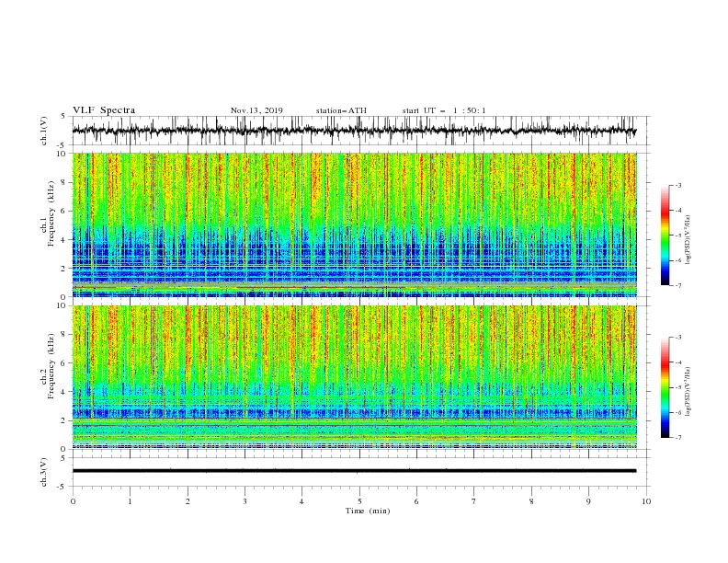Select the date text 'Nov.13, 2019'
The image size is (728, 563).
[x=256, y=110]
